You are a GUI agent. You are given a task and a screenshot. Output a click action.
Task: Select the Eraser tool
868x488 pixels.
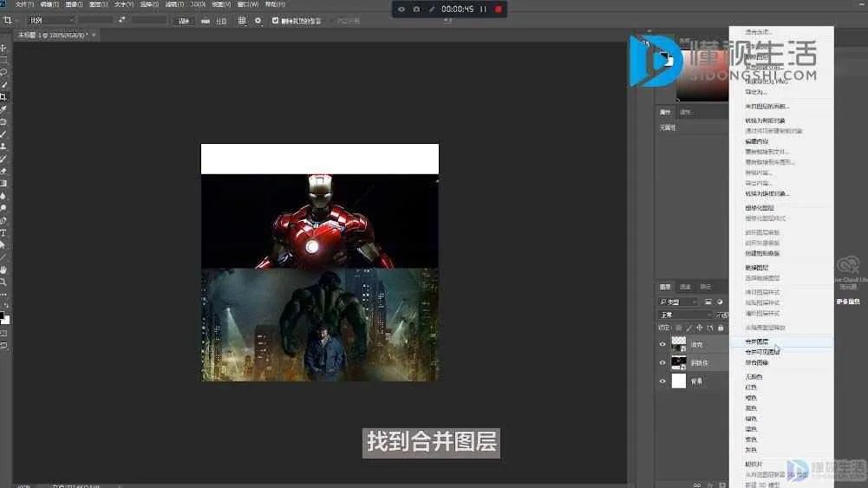pyautogui.click(x=3, y=171)
